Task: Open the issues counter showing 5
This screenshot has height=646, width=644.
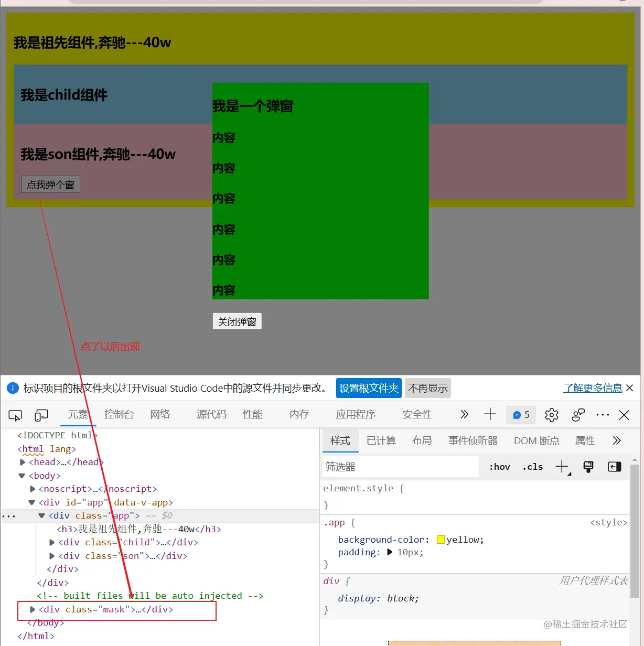Action: [x=521, y=415]
